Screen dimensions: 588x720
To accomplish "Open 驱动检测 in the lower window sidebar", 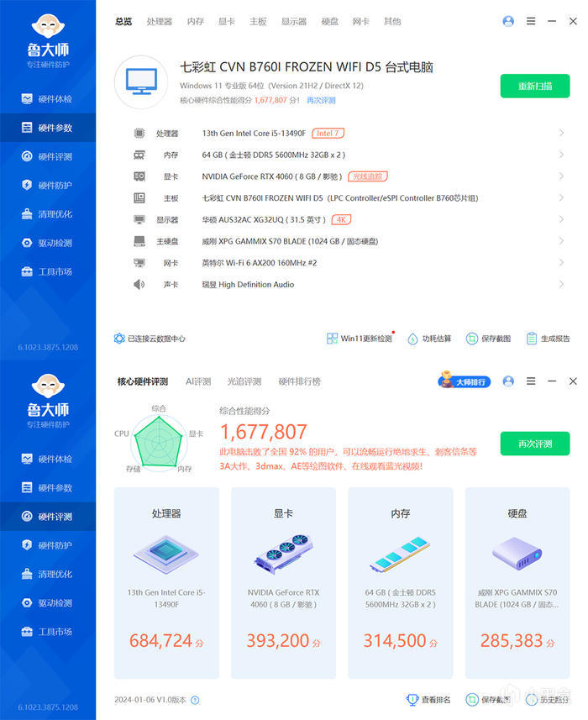I will (47, 603).
